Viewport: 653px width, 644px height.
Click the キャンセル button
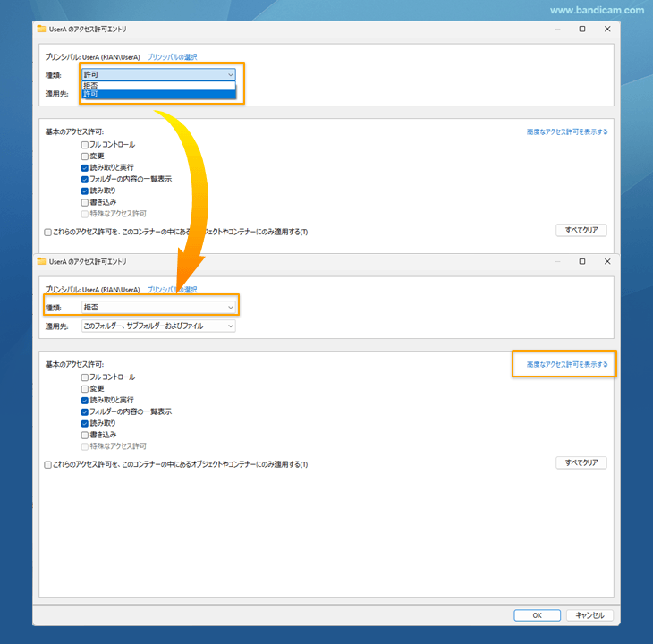tap(589, 615)
